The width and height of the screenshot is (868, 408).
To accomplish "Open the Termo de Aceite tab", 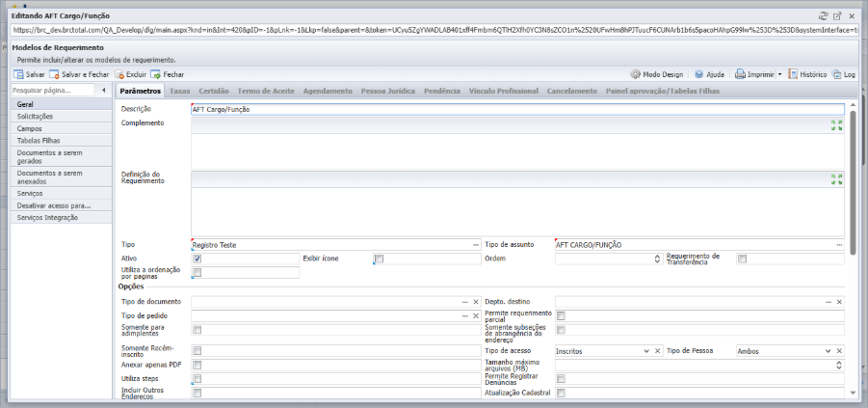I will [x=266, y=91].
